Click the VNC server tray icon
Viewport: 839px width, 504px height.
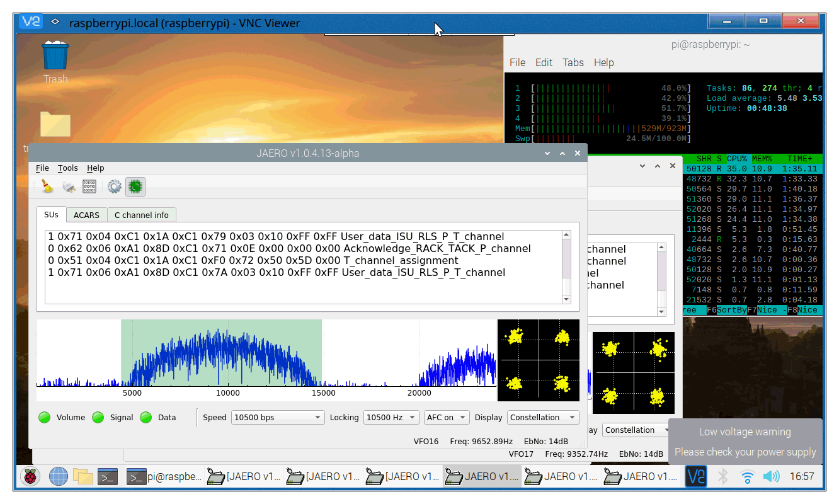[x=696, y=477]
